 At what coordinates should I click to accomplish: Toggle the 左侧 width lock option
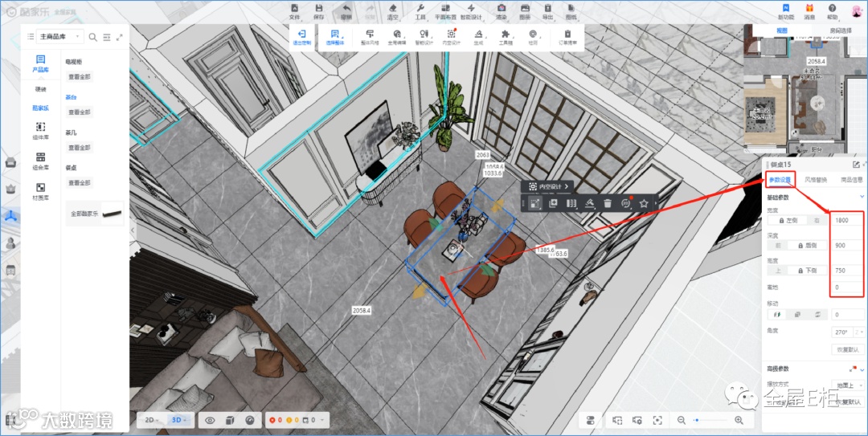click(789, 220)
